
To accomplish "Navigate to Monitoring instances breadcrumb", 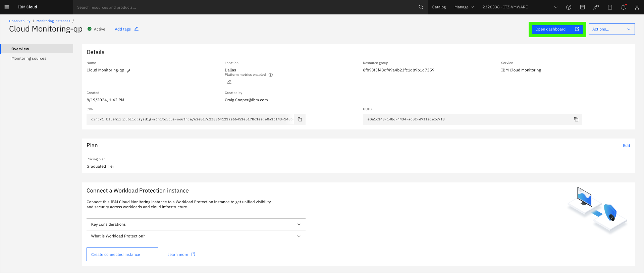I will (53, 21).
